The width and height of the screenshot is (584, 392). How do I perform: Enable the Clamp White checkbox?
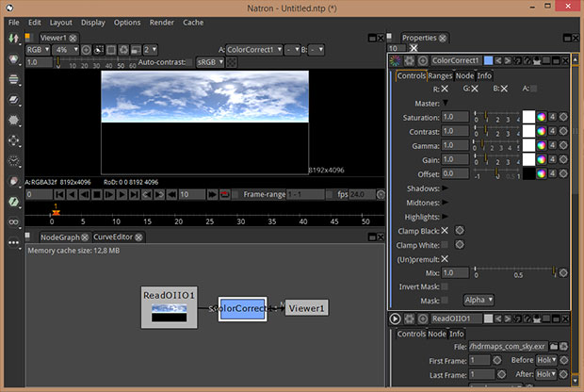445,245
